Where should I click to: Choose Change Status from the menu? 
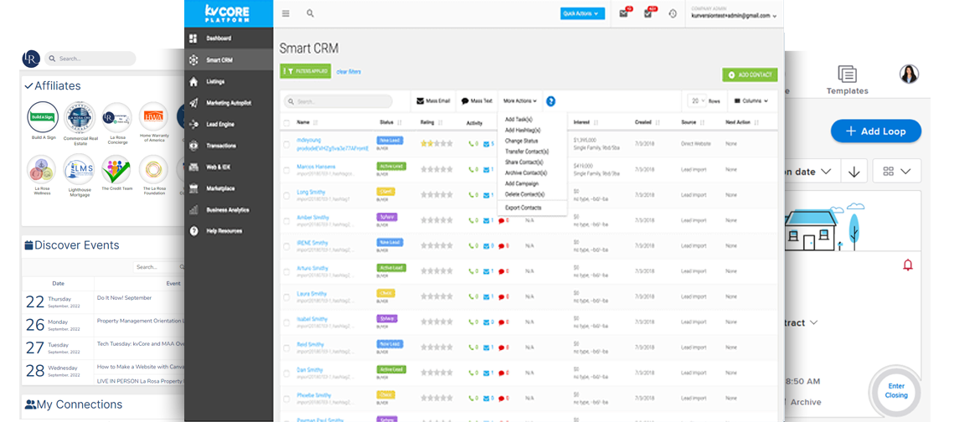point(521,141)
